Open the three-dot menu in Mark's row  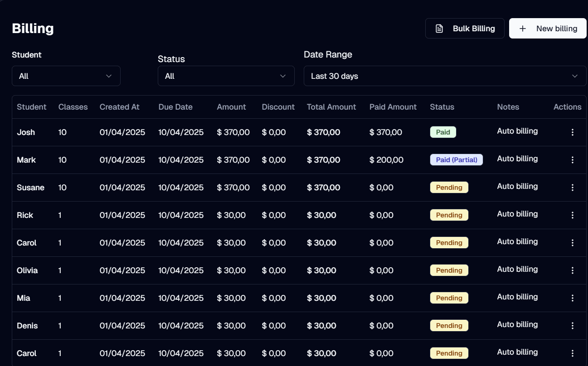point(572,160)
